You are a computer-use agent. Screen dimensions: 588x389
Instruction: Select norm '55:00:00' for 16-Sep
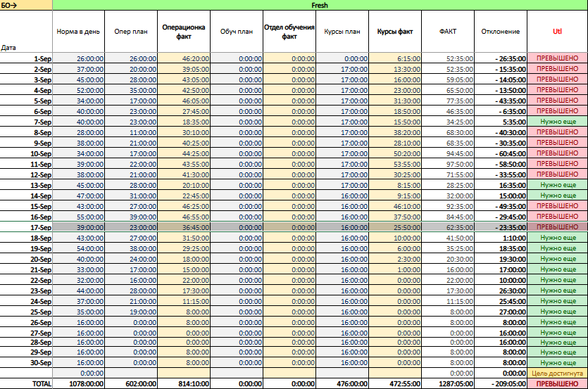click(x=78, y=217)
